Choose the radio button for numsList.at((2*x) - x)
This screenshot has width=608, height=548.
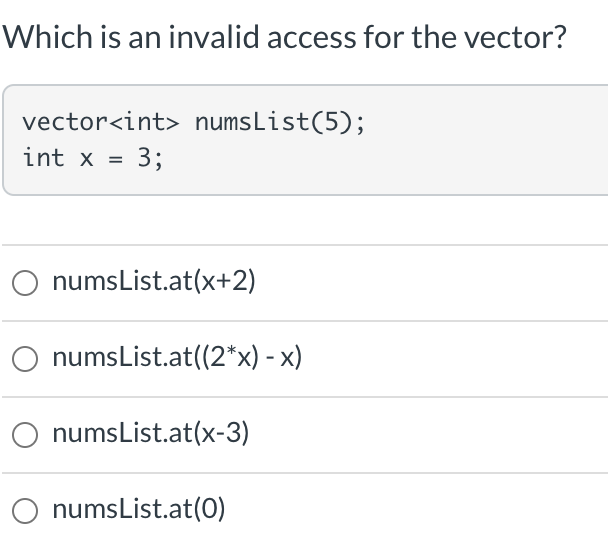(x=25, y=359)
